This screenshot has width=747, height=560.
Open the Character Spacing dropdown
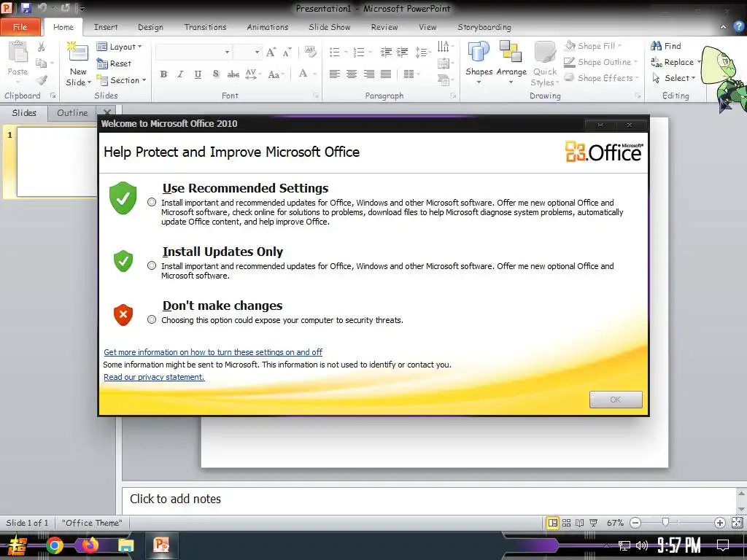253,74
